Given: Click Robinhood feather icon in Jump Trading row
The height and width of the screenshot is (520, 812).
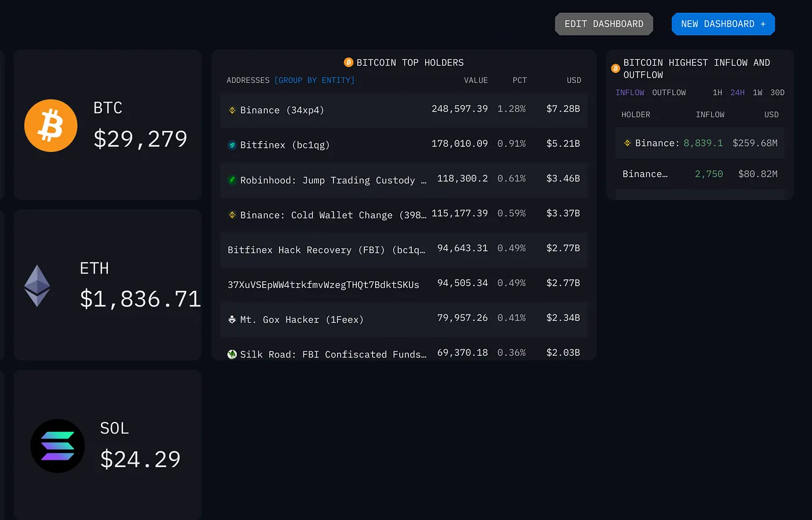Looking at the screenshot, I should tap(232, 180).
